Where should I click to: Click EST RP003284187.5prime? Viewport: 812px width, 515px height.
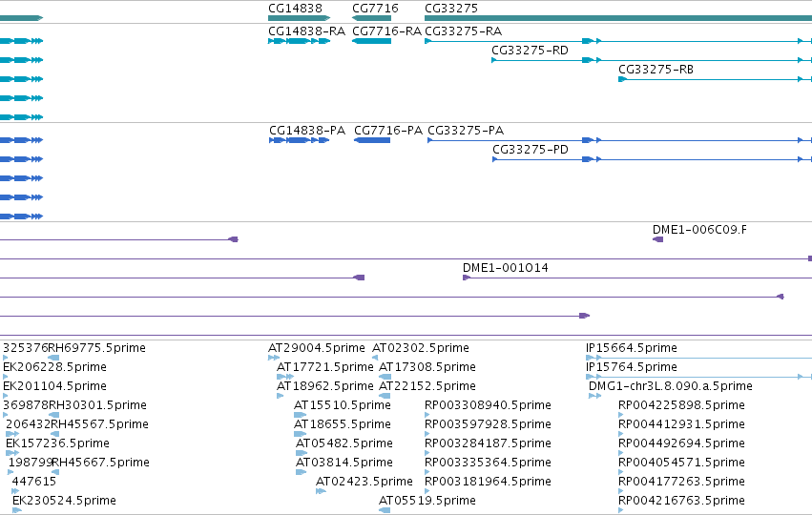click(488, 443)
